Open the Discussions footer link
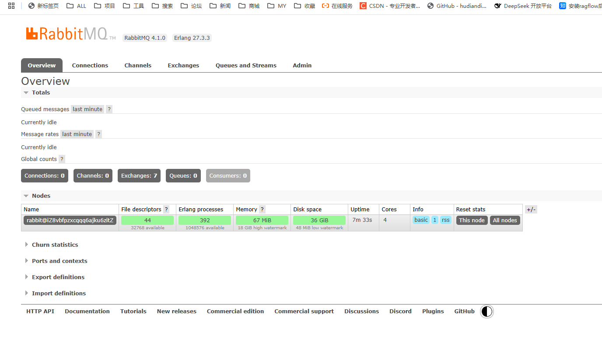Screen dimensions: 602x364 click(362, 311)
